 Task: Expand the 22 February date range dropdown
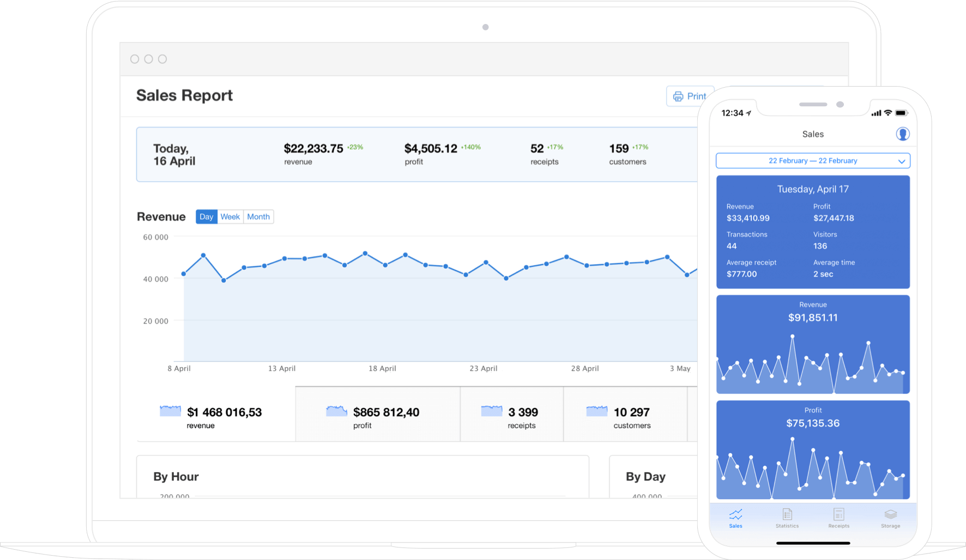coord(812,161)
